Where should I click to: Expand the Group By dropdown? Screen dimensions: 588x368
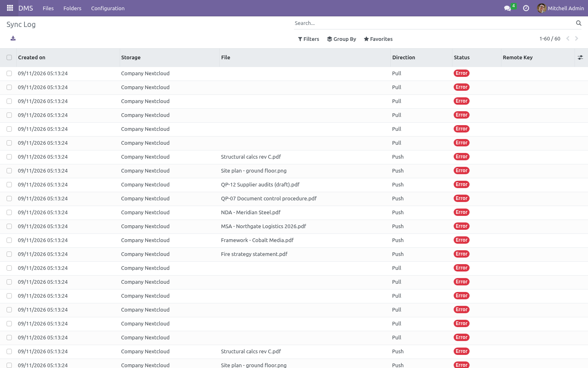pos(342,39)
